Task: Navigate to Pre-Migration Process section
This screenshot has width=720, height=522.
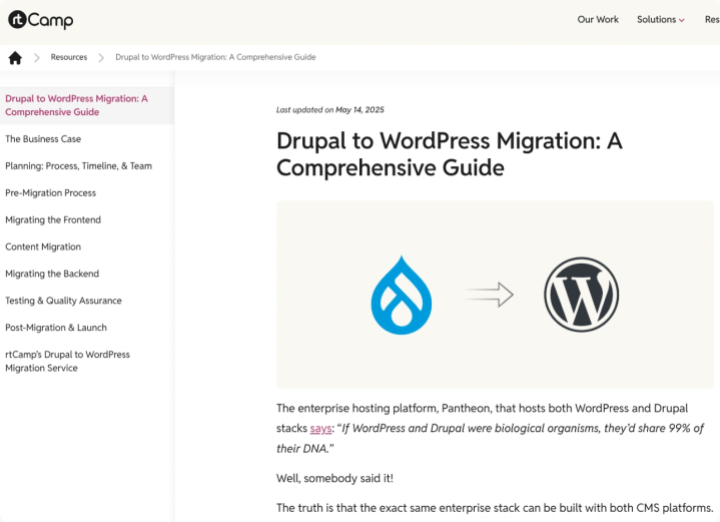Action: pyautogui.click(x=51, y=193)
